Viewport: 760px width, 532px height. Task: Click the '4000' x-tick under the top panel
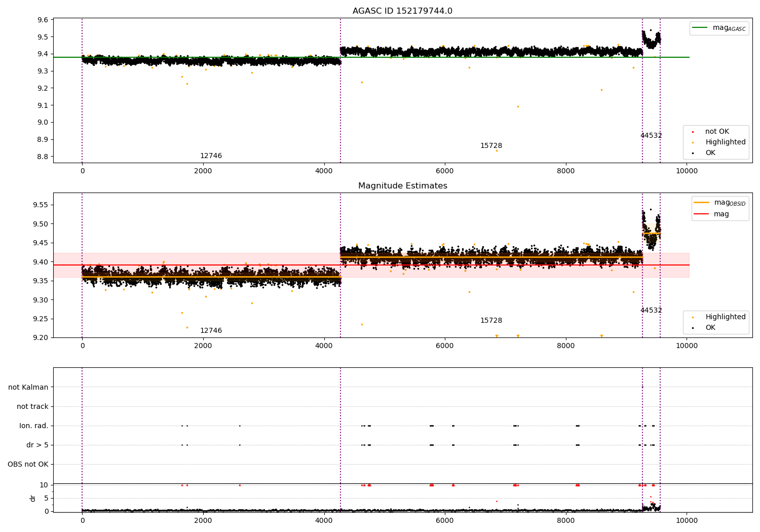pos(324,171)
